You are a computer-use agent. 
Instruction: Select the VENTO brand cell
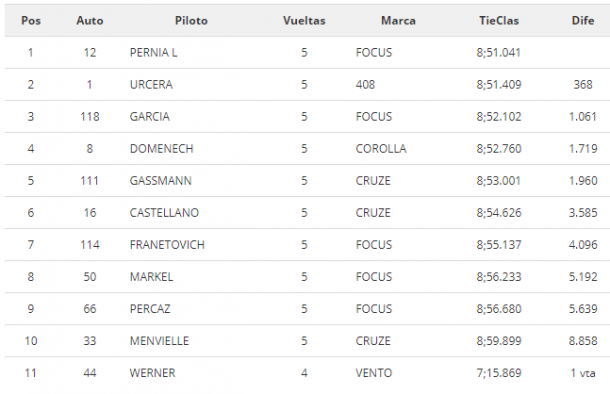373,373
